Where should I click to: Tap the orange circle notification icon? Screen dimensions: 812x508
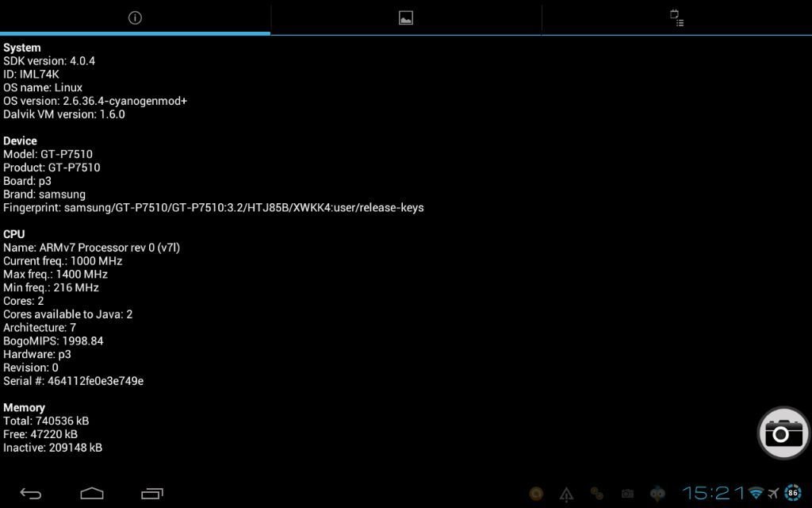click(536, 494)
